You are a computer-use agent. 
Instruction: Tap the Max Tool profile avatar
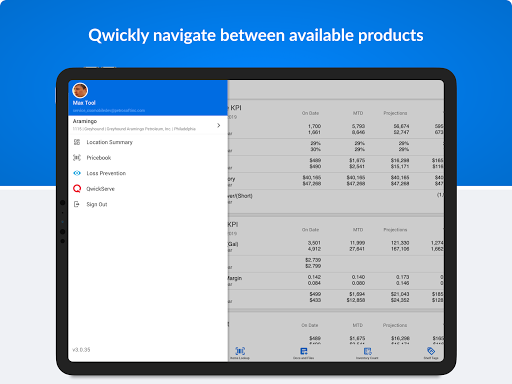pyautogui.click(x=80, y=90)
